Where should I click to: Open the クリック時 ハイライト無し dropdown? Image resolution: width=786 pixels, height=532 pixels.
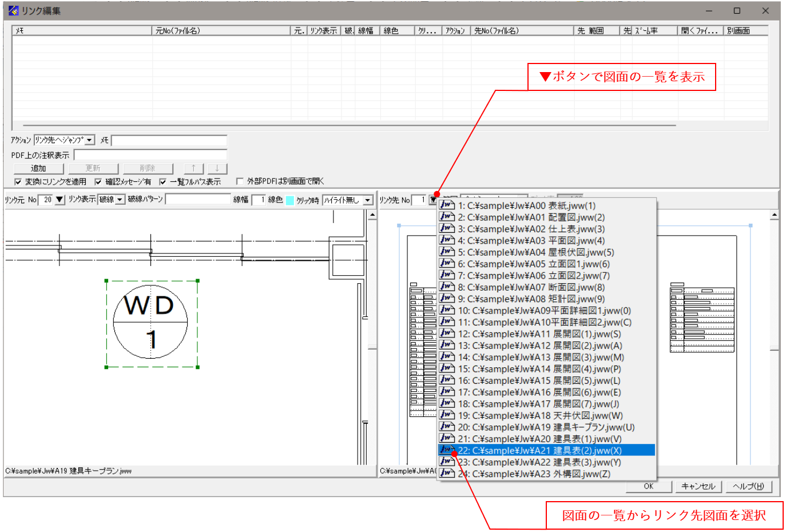366,199
